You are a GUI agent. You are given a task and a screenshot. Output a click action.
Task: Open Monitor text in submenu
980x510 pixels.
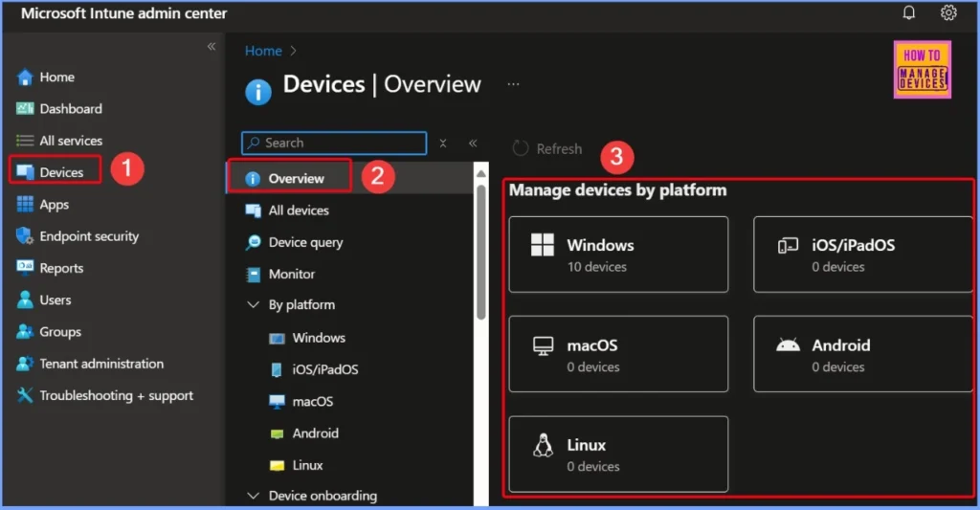(x=292, y=275)
